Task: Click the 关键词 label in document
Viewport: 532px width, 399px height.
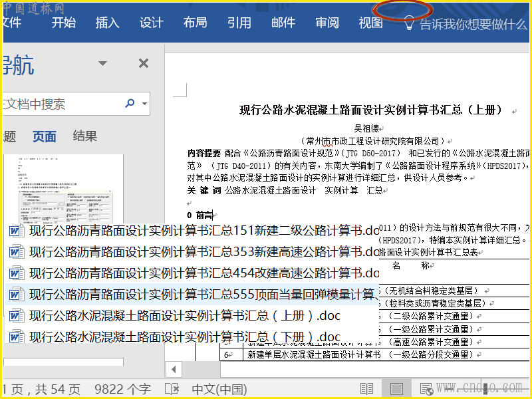Action: pyautogui.click(x=204, y=190)
